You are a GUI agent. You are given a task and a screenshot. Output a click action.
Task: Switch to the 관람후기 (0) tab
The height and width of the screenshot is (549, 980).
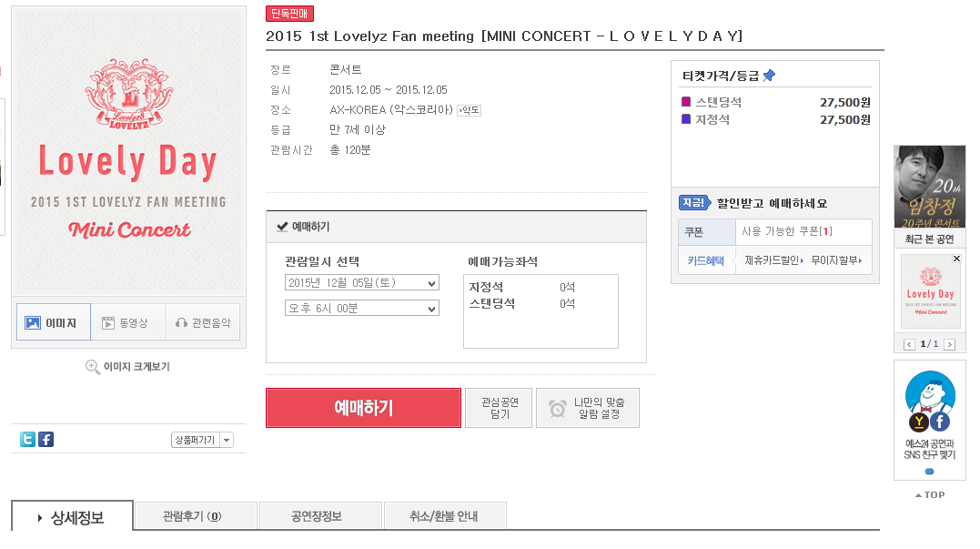click(x=195, y=515)
